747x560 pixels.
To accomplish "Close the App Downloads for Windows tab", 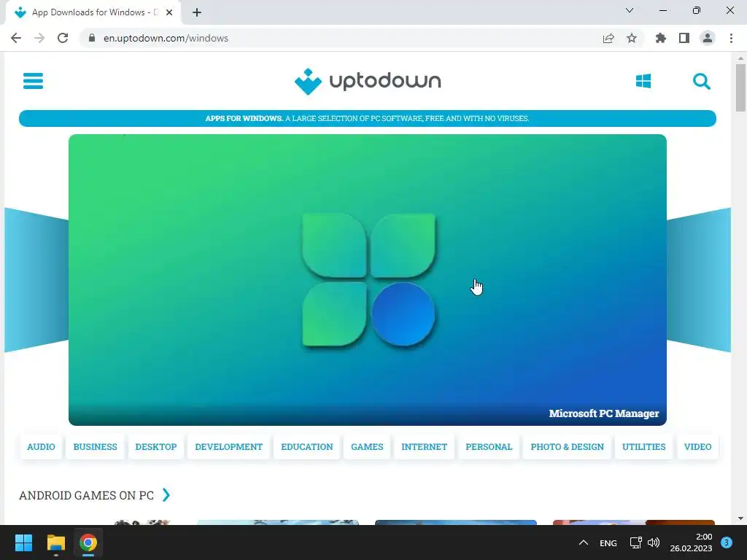I will 169,12.
